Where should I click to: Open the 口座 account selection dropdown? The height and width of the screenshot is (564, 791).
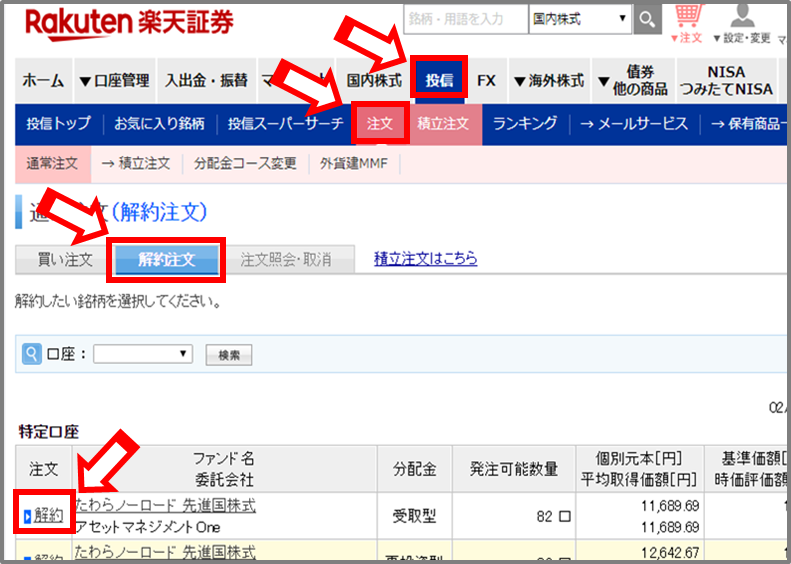click(142, 354)
